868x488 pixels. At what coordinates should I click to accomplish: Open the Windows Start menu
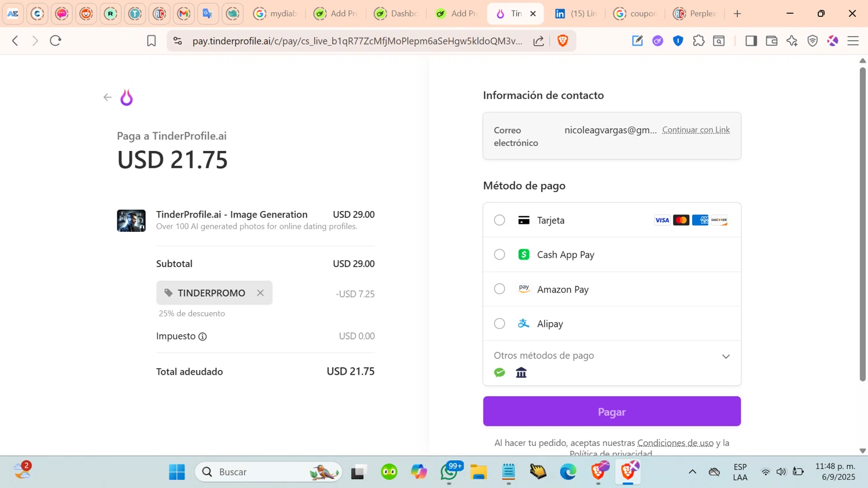177,472
